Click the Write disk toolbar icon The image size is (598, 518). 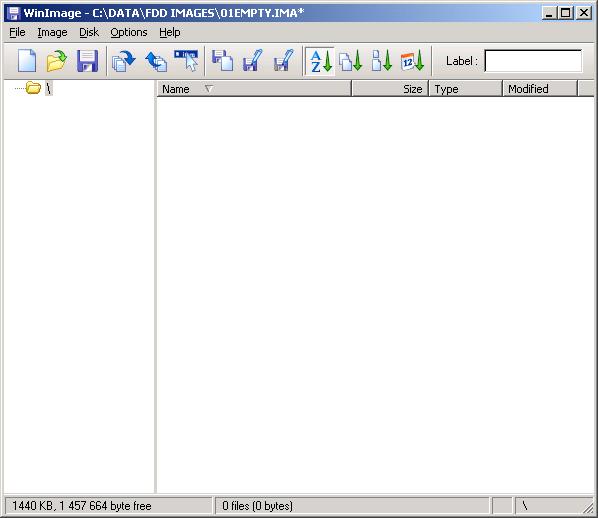pyautogui.click(x=156, y=61)
